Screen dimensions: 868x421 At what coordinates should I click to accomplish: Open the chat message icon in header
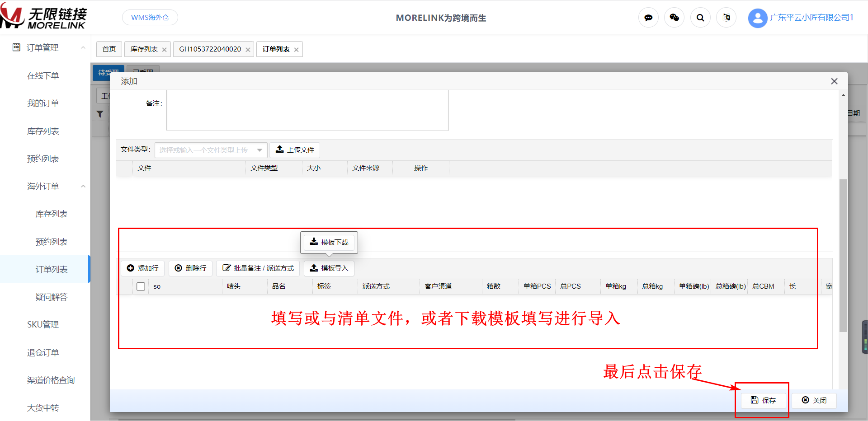click(x=648, y=18)
